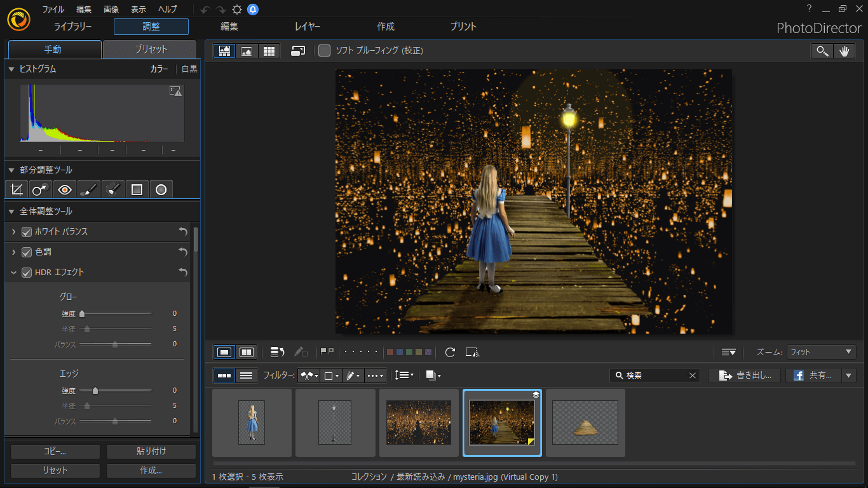The width and height of the screenshot is (868, 488).
Task: Uncheck the Tone (色調) checkbox
Action: (x=27, y=252)
